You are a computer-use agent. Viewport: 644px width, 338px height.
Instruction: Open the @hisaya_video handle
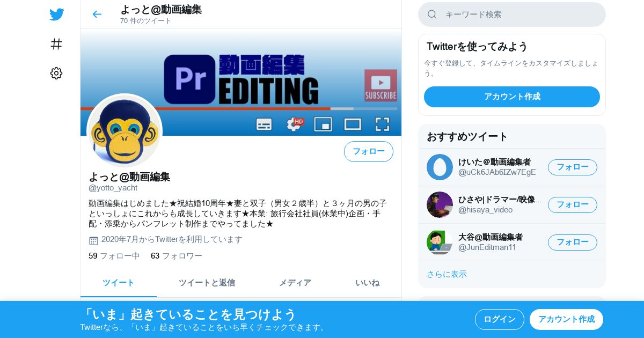click(x=485, y=210)
